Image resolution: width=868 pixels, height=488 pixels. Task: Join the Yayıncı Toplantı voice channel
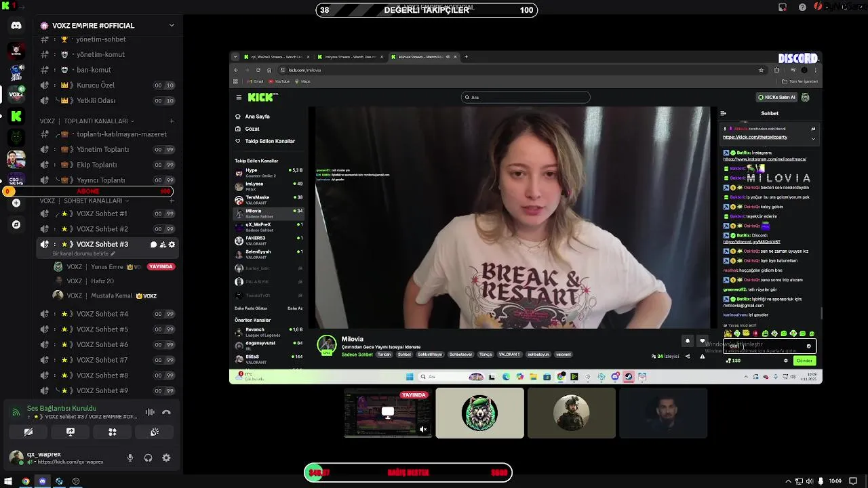tap(108, 180)
